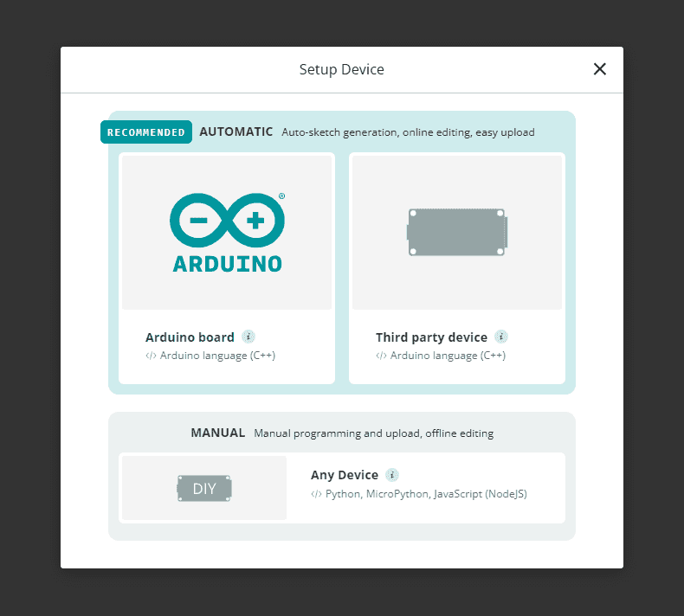
Task: Choose the Third party device label
Action: (431, 337)
